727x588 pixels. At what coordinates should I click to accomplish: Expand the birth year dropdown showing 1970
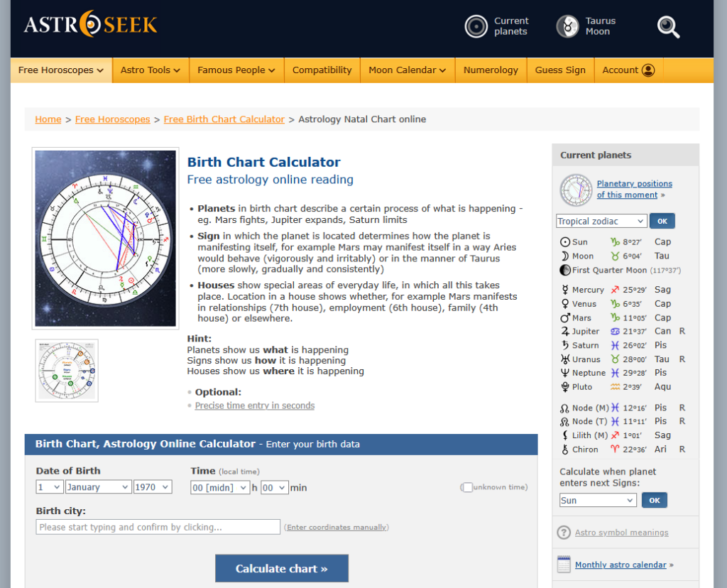[x=153, y=487]
